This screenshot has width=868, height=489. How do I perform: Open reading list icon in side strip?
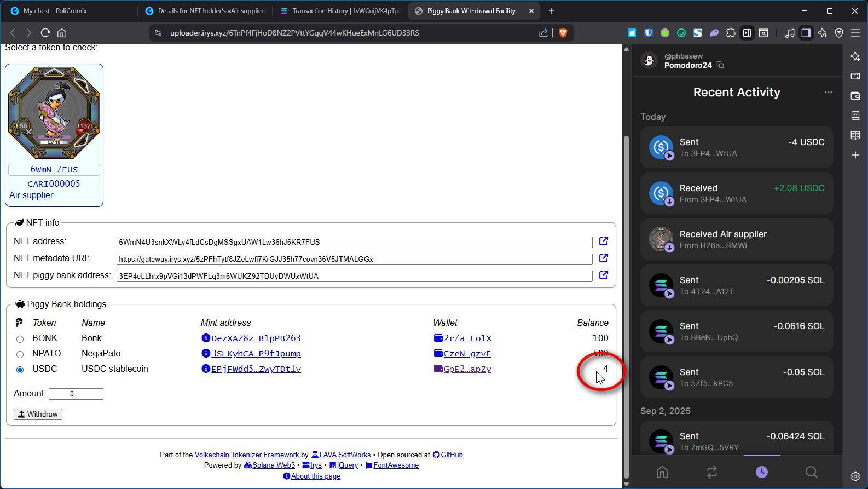[x=855, y=135]
